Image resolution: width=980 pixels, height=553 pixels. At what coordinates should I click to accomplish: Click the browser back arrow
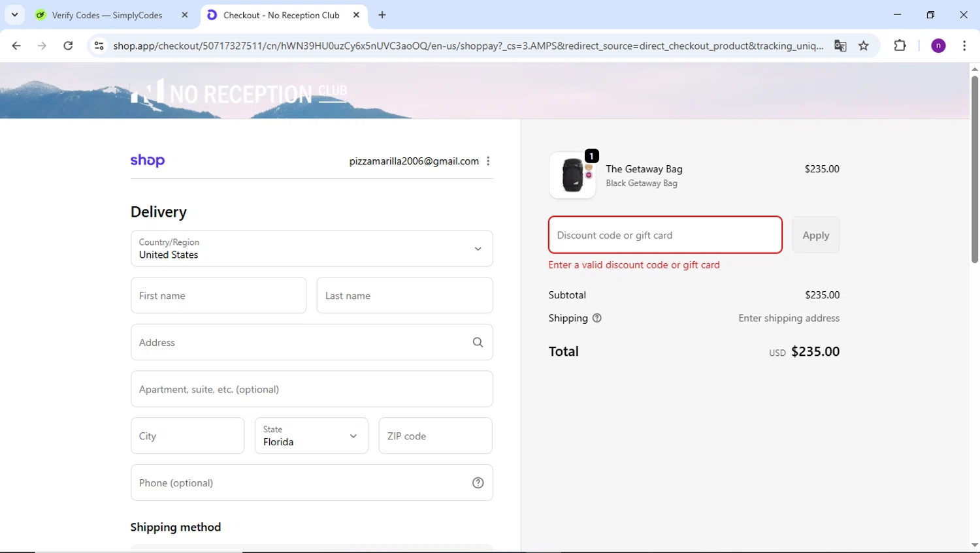point(16,46)
